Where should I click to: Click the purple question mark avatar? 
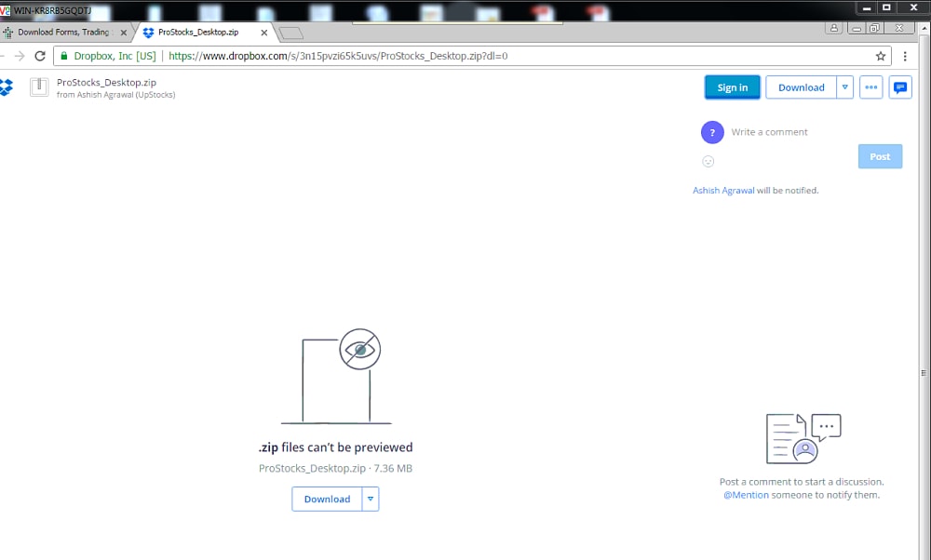[712, 132]
